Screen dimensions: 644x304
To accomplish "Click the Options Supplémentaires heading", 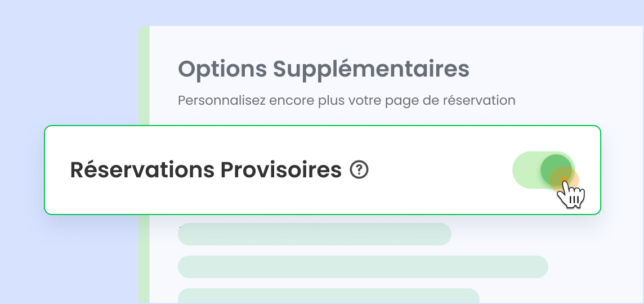I will click(323, 69).
